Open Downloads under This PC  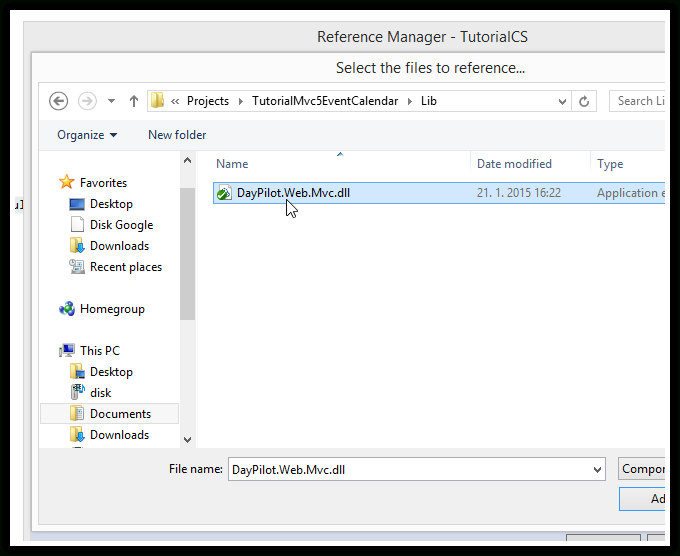click(119, 435)
